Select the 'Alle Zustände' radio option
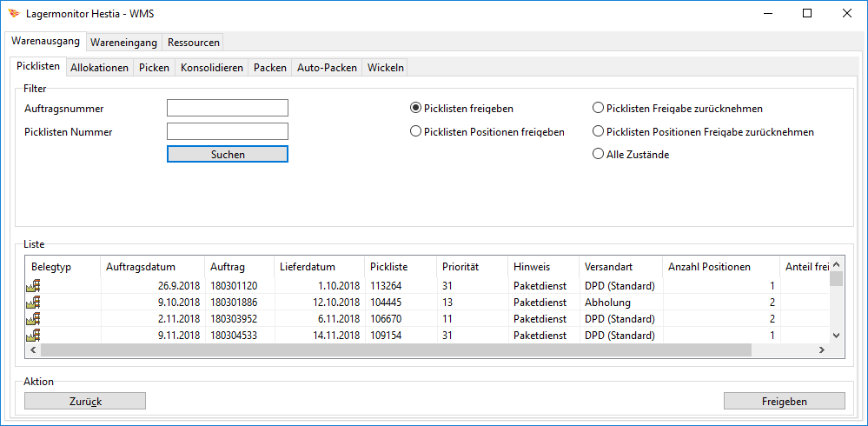 [x=598, y=154]
